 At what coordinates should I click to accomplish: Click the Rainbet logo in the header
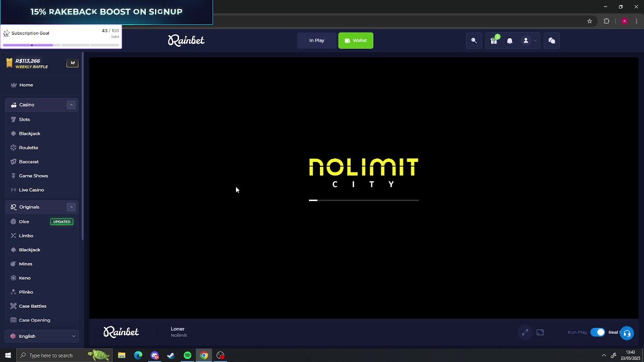point(186,40)
